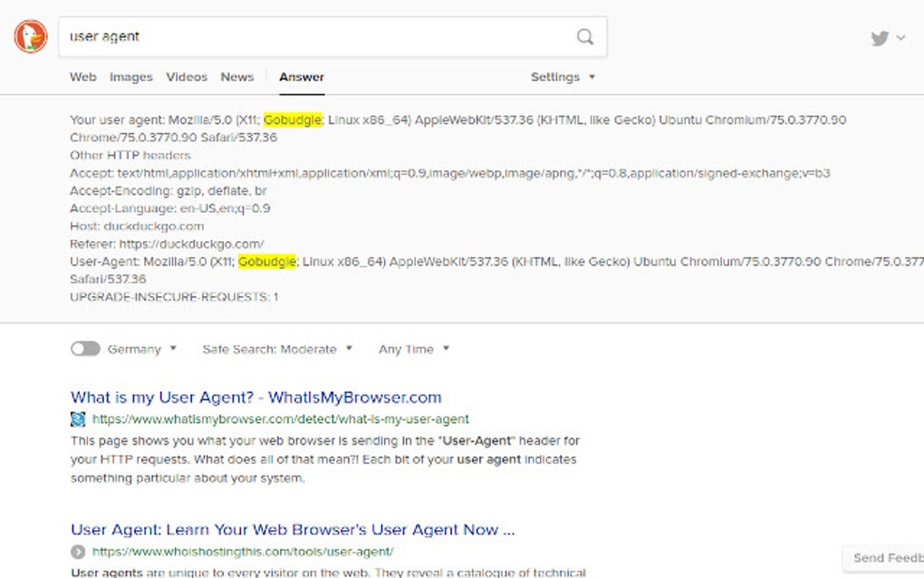Switch to the Images tab
The width and height of the screenshot is (924, 578).
tap(130, 77)
